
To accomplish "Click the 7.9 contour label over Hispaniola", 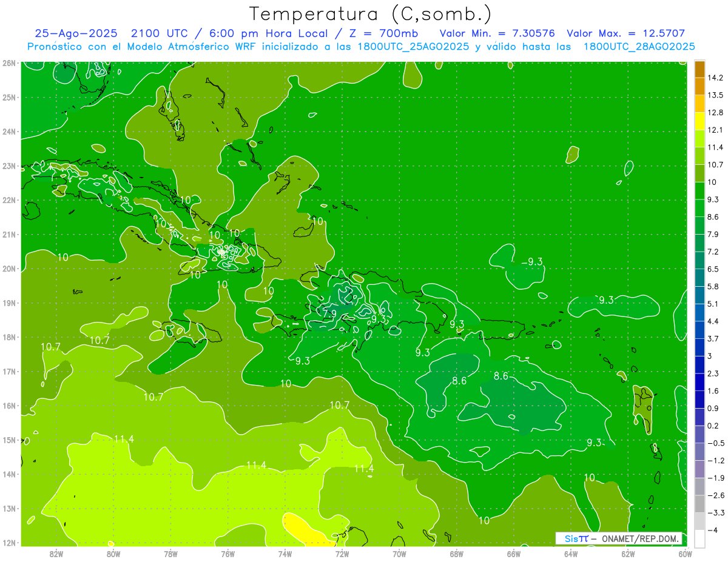I will tap(328, 314).
